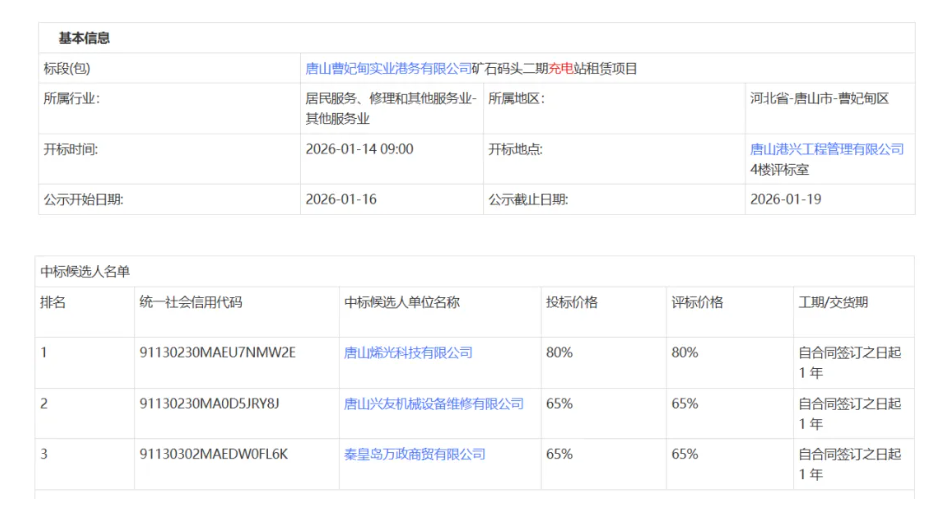The height and width of the screenshot is (514, 933).
Task: Click the 中标候选人名单 table title
Action: pos(85,272)
